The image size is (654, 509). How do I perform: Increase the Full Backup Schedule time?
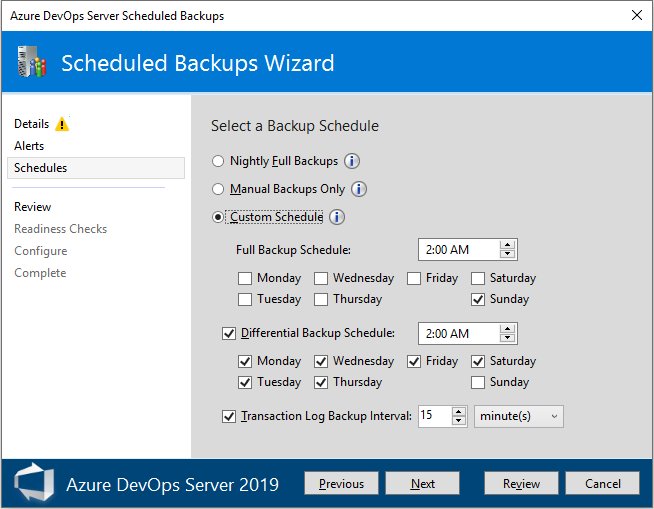tap(508, 245)
